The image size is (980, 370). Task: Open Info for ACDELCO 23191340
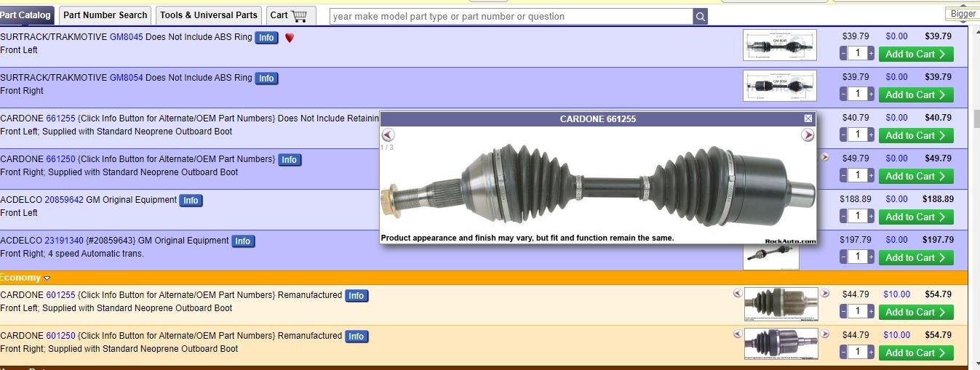(x=243, y=241)
